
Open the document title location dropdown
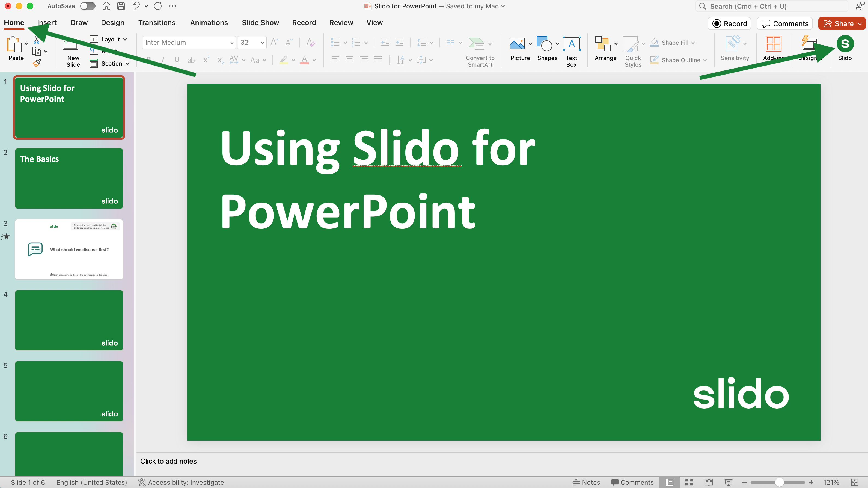click(x=503, y=6)
